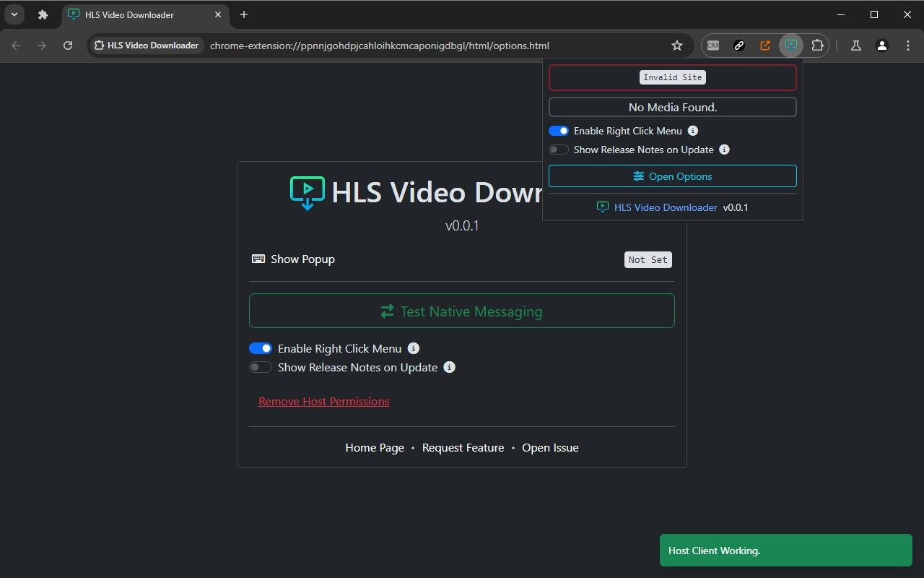The width and height of the screenshot is (924, 578).
Task: Click the Open Options button
Action: point(672,176)
